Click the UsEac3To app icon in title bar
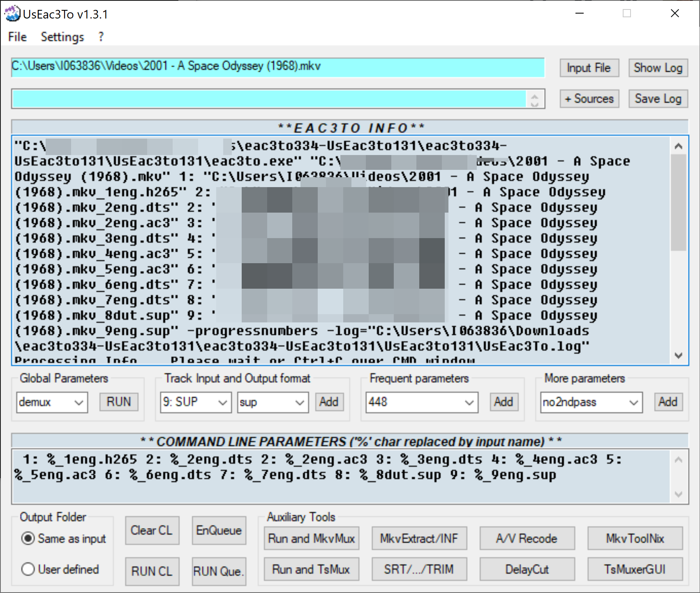700x593 pixels. tap(12, 14)
